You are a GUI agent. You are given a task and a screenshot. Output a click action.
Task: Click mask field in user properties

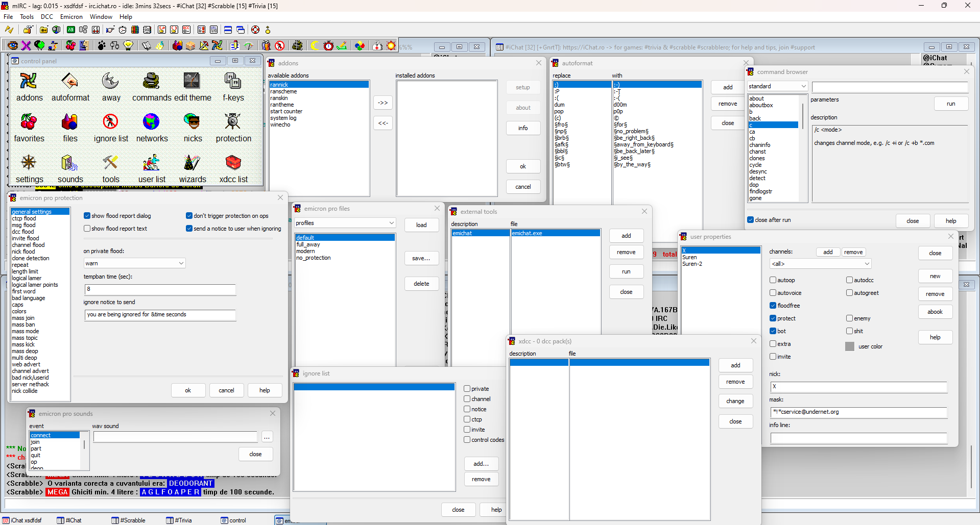(x=858, y=412)
